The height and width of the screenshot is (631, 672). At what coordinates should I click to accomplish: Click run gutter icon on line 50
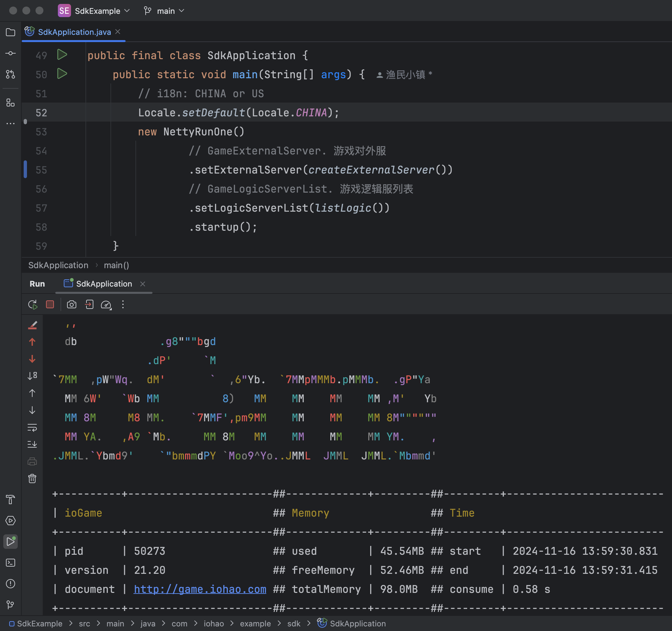point(62,74)
